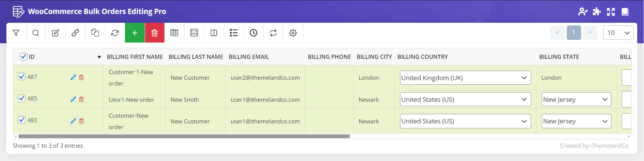Click the red trash delete button in toolbar
644x161 pixels.
point(154,33)
